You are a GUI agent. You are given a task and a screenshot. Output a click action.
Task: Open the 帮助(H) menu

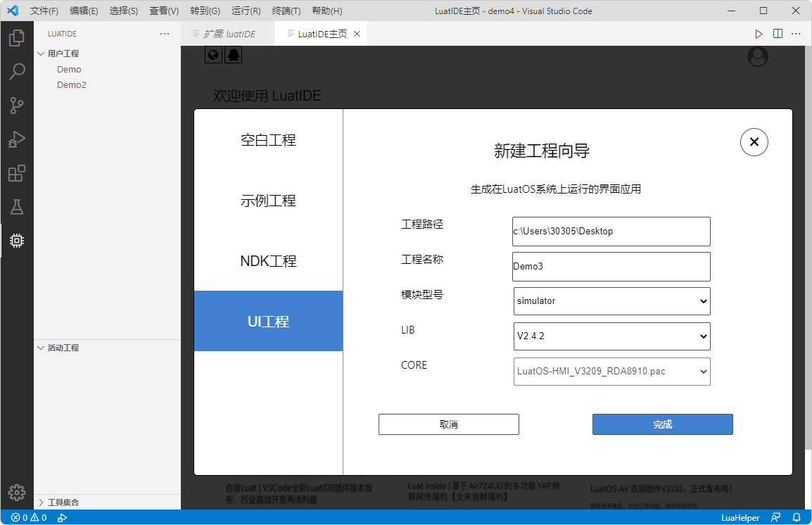point(327,11)
